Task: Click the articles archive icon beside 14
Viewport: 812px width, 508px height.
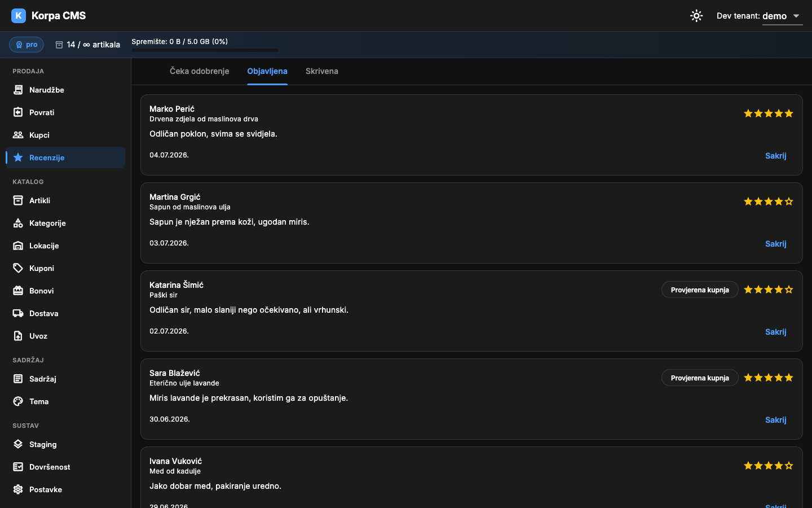Action: [59, 45]
